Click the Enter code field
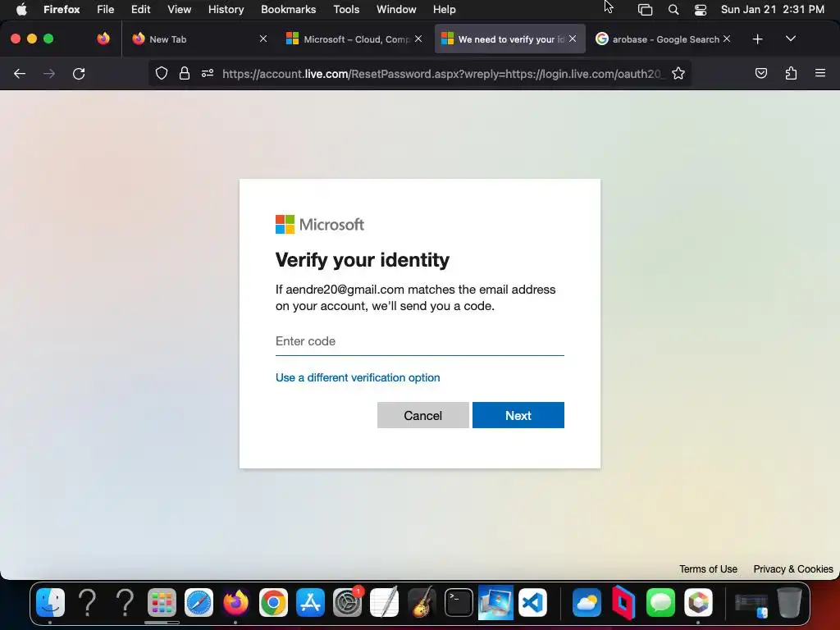840x630 pixels. pos(419,341)
